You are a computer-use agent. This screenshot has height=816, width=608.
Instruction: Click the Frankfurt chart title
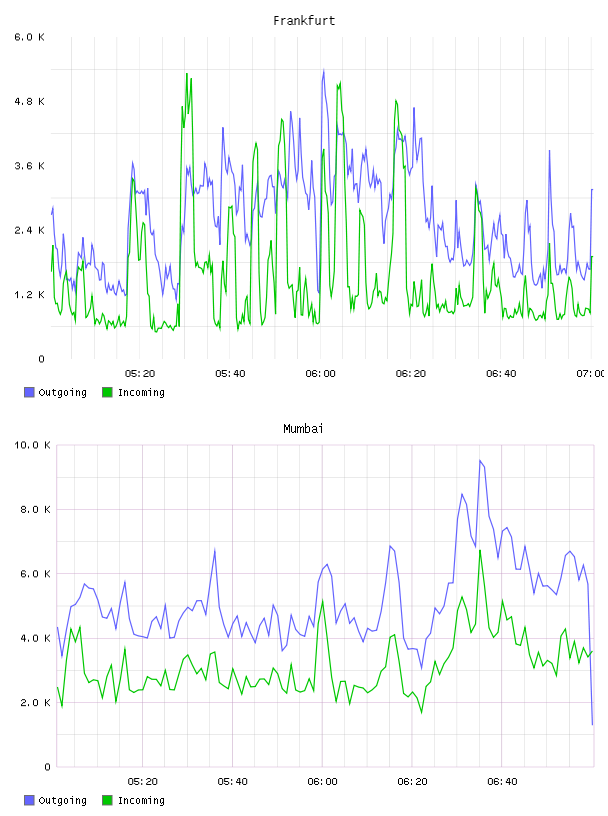[304, 21]
